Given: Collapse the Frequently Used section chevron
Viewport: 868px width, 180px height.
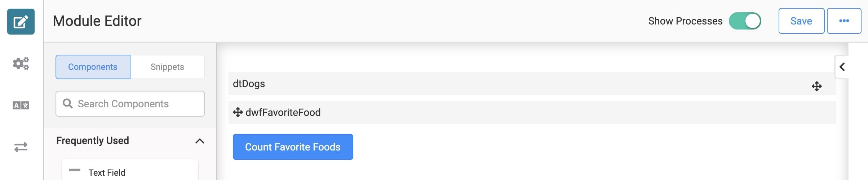Looking at the screenshot, I should coord(200,141).
